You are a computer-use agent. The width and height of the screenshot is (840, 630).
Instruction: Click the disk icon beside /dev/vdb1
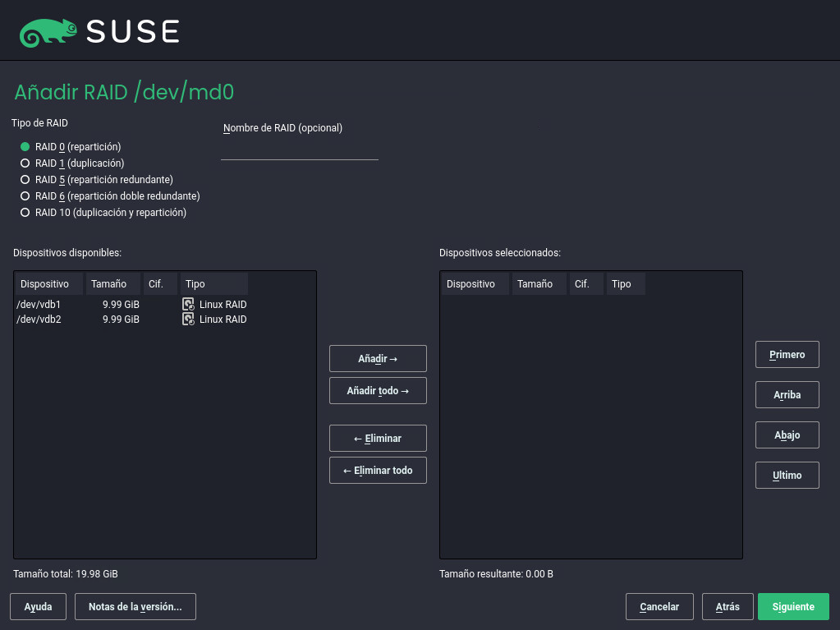[x=188, y=305]
